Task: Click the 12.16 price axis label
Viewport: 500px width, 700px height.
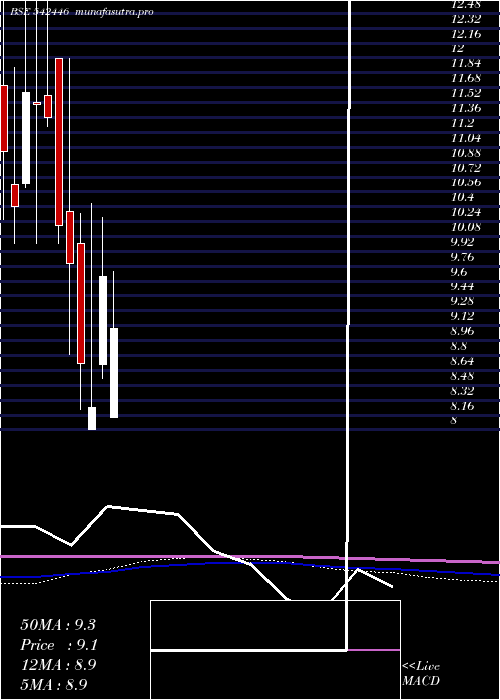Action: pos(466,33)
